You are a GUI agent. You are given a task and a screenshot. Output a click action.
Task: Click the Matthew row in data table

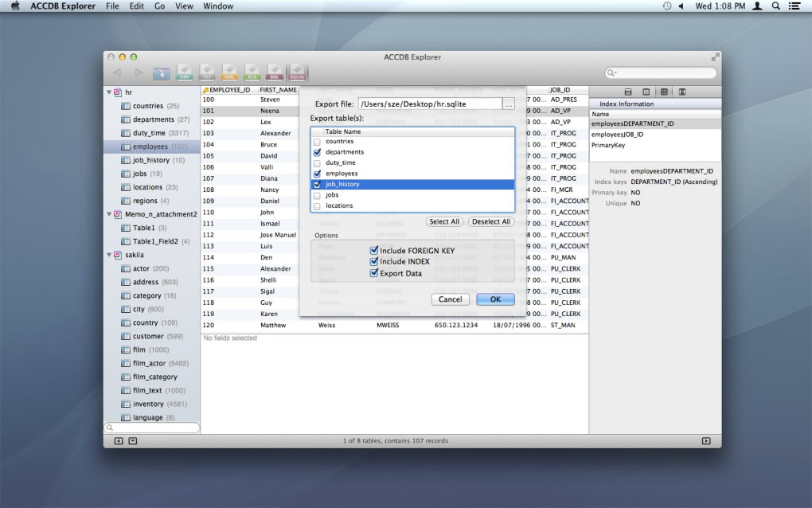[395, 325]
